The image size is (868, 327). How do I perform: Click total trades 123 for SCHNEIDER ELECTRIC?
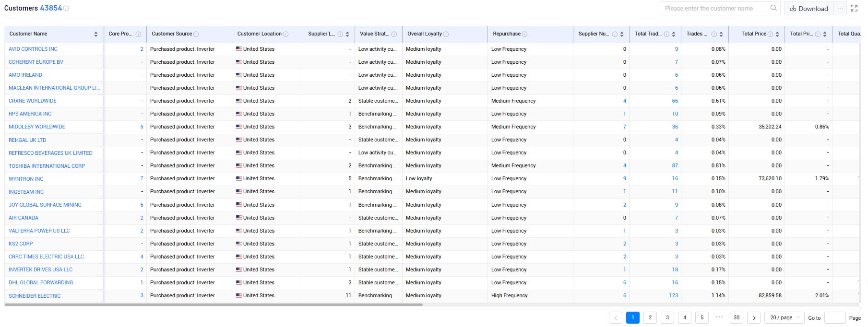click(674, 295)
